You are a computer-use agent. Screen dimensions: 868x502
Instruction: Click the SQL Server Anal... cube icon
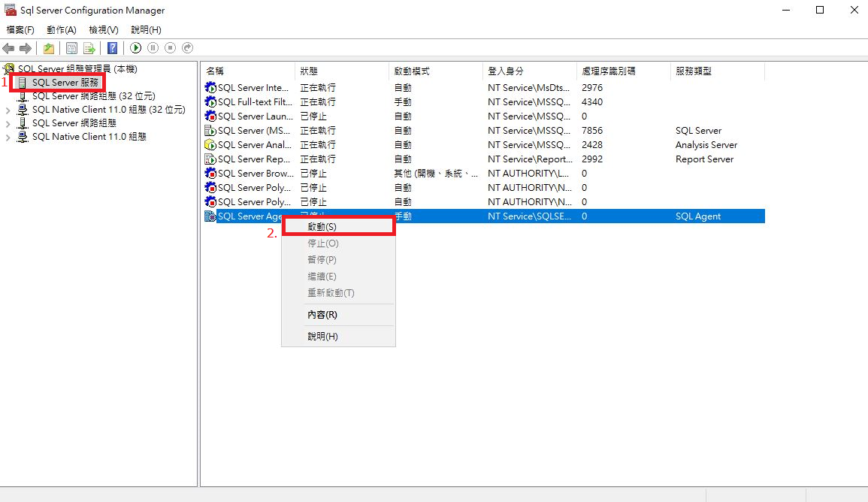[210, 145]
